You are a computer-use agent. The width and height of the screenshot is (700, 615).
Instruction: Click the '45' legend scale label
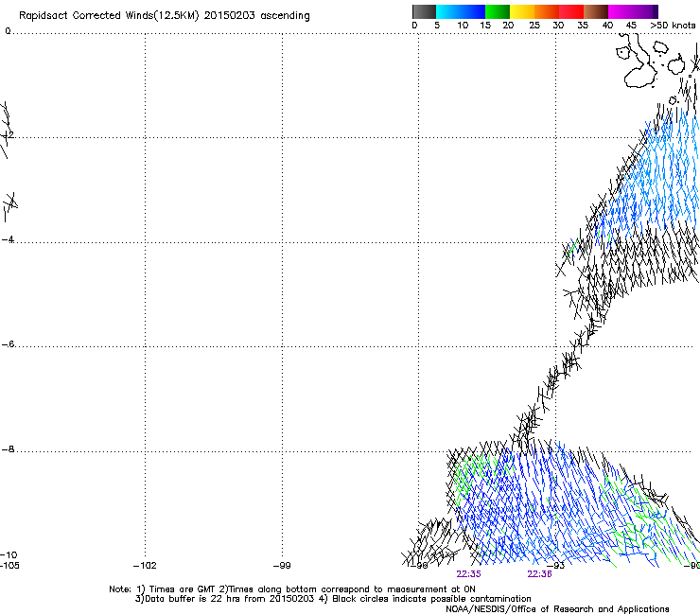[x=631, y=26]
